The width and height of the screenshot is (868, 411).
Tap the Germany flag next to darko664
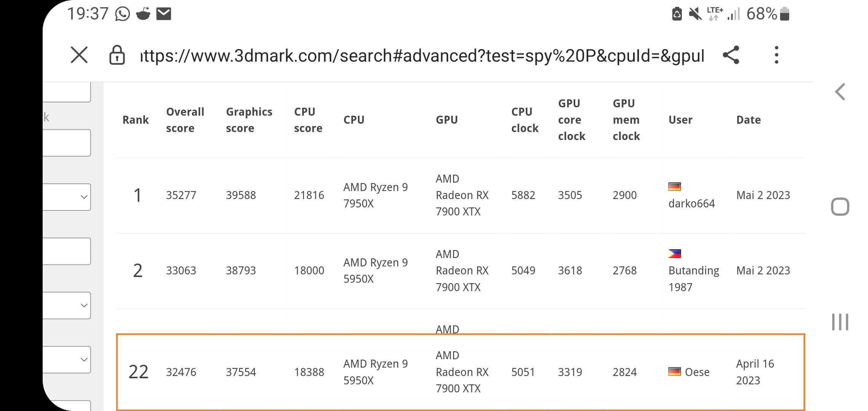coord(675,186)
